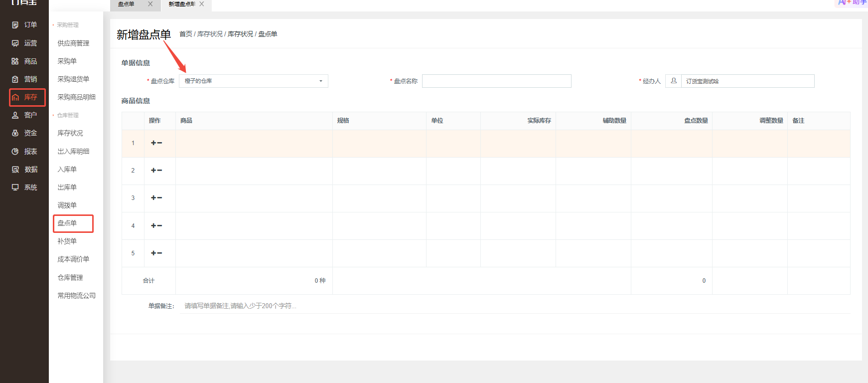The image size is (868, 383).
Task: Collapse the 采购管理 menu group
Action: tap(65, 25)
